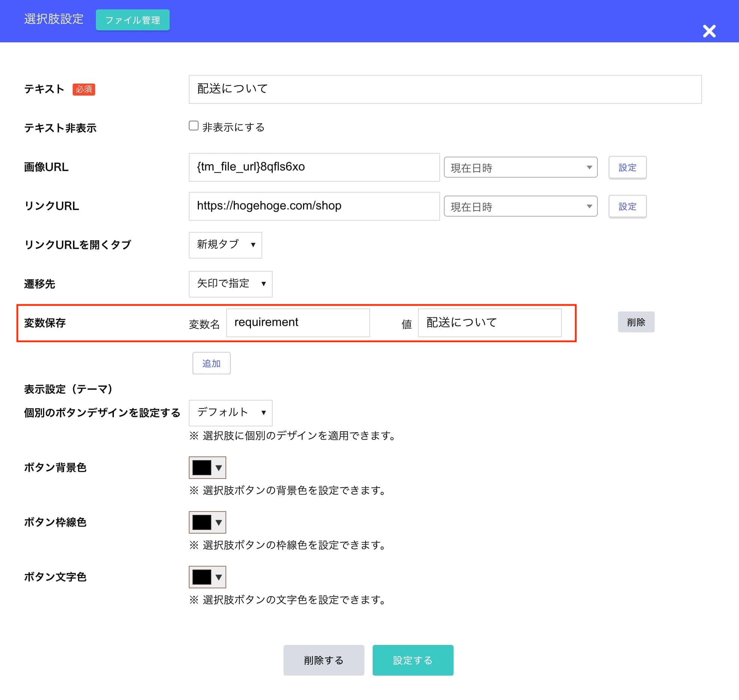Click 設定 button in リンクURL row
The image size is (739, 700).
627,206
